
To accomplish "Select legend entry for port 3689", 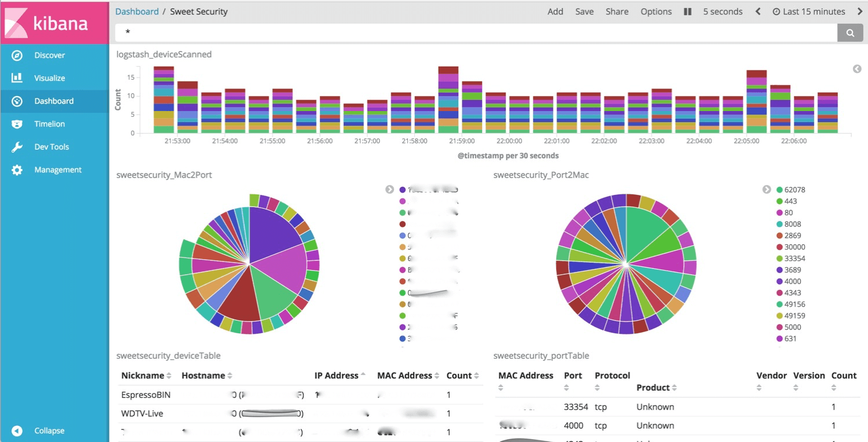I will 788,270.
